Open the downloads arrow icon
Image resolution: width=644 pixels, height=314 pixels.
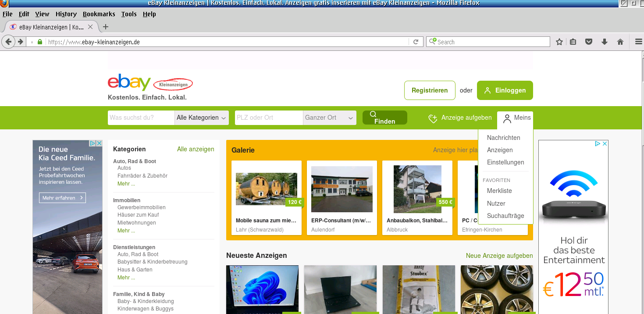(605, 42)
